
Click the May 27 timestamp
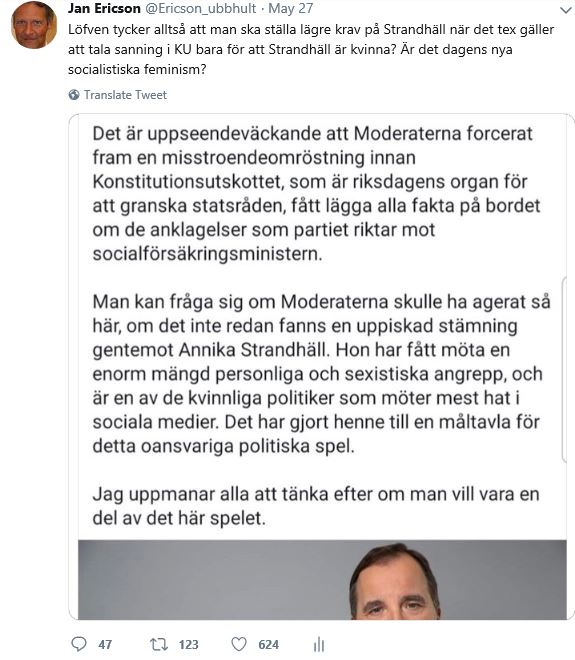coord(291,8)
